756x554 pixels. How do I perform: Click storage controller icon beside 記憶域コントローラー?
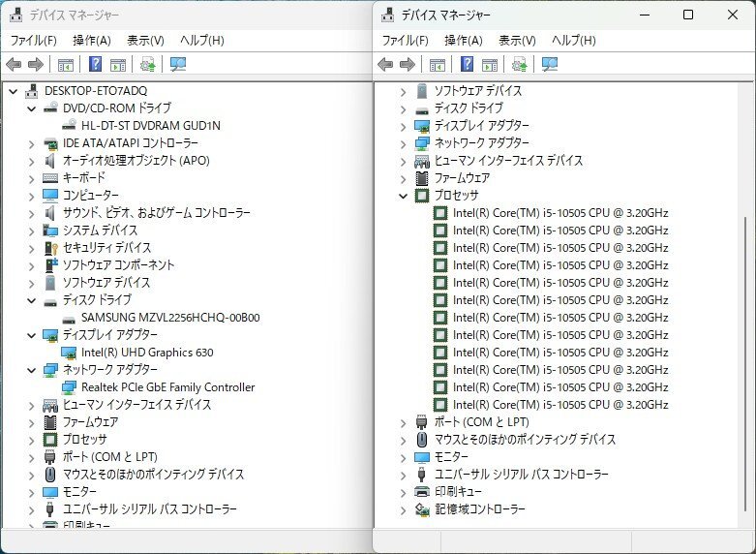tap(422, 509)
